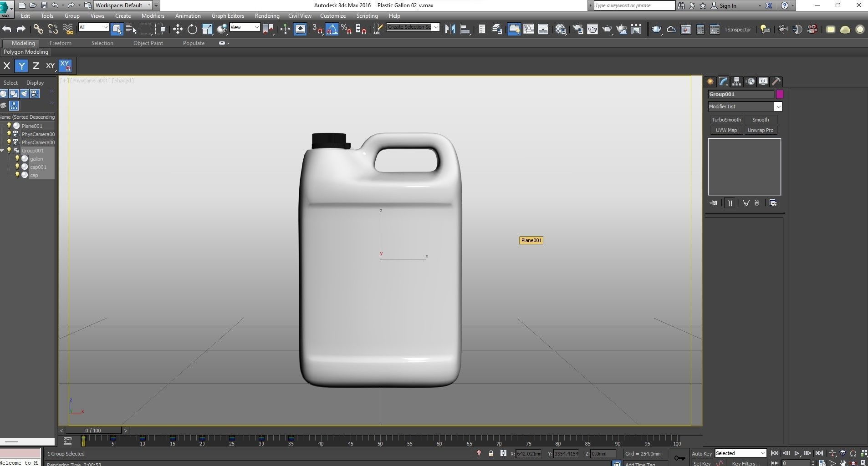Click the Smooth modifier button
The image size is (868, 466).
click(x=761, y=120)
